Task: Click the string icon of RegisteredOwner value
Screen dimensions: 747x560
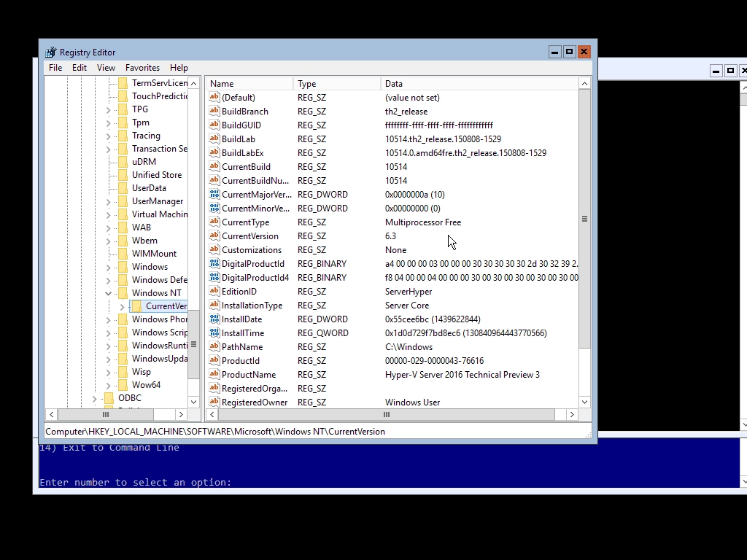Action: pyautogui.click(x=214, y=402)
